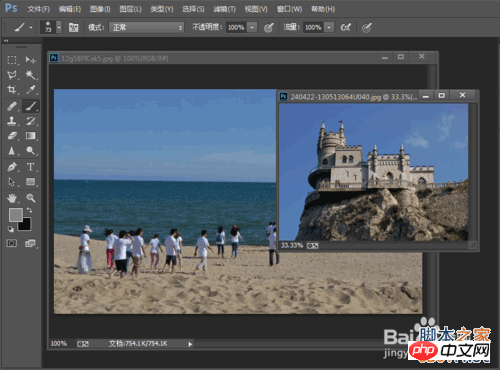This screenshot has width=500, height=370.
Task: Open the View menu
Action: click(256, 9)
